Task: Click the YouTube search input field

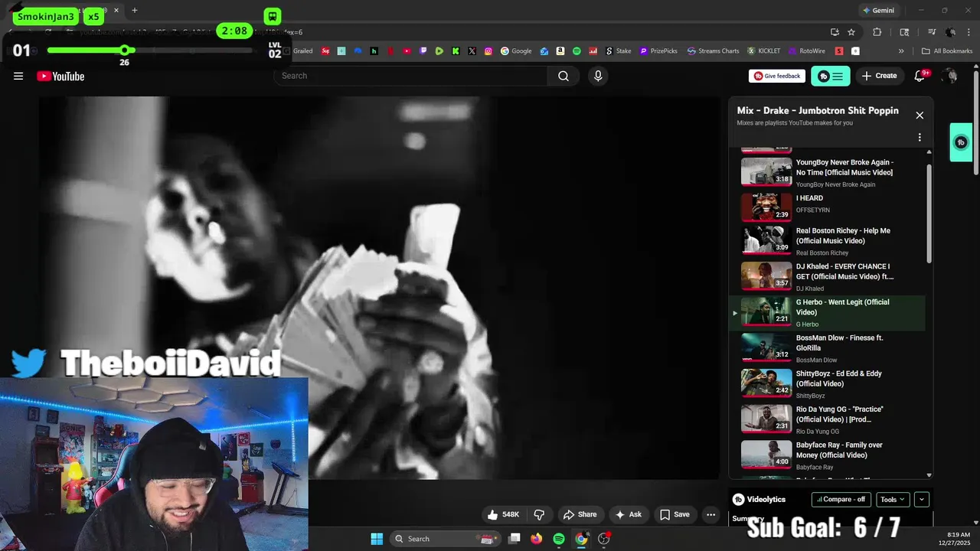Action: click(x=410, y=76)
